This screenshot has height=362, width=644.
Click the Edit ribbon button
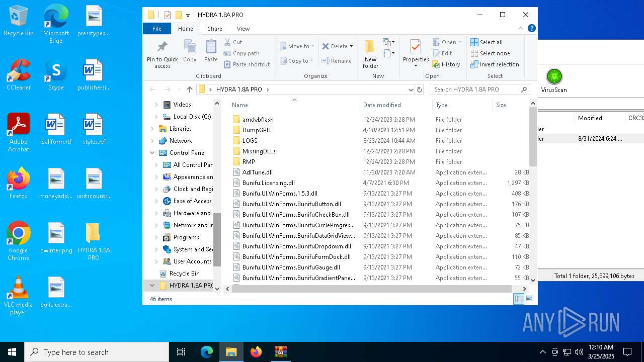coord(442,53)
